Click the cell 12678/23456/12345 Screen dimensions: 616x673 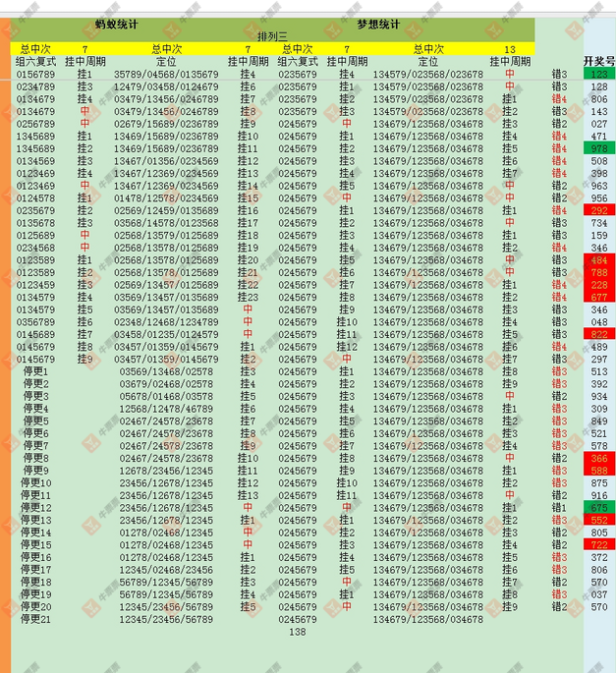click(166, 471)
